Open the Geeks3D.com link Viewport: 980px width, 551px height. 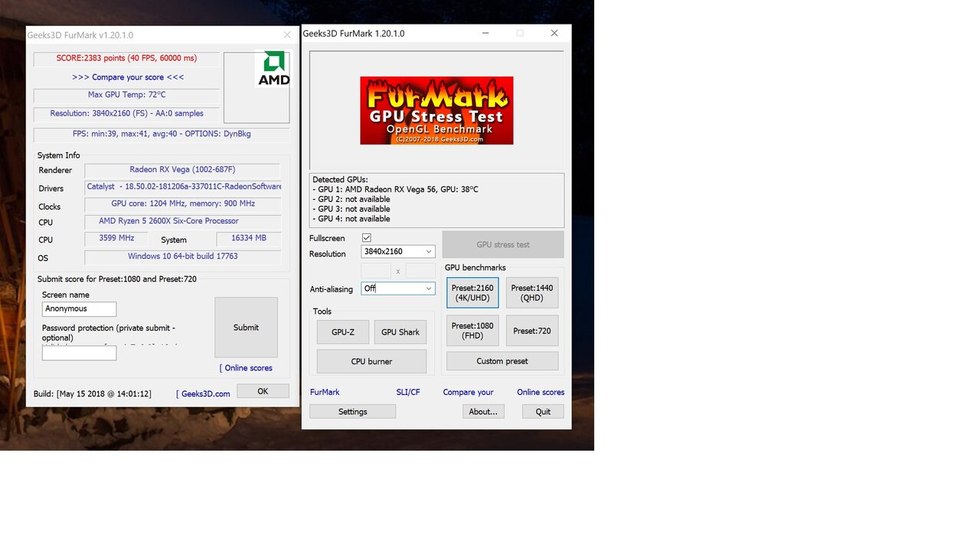(x=203, y=394)
